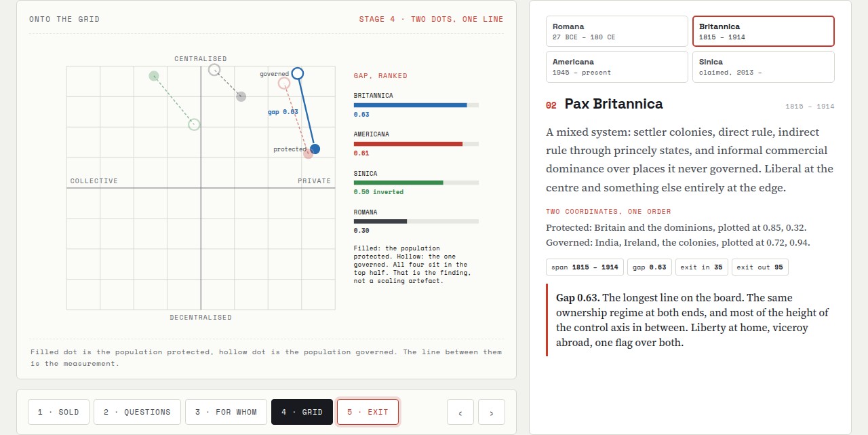Click the Romana 0.30 value
The height and width of the screenshot is (435, 868).
click(x=361, y=231)
